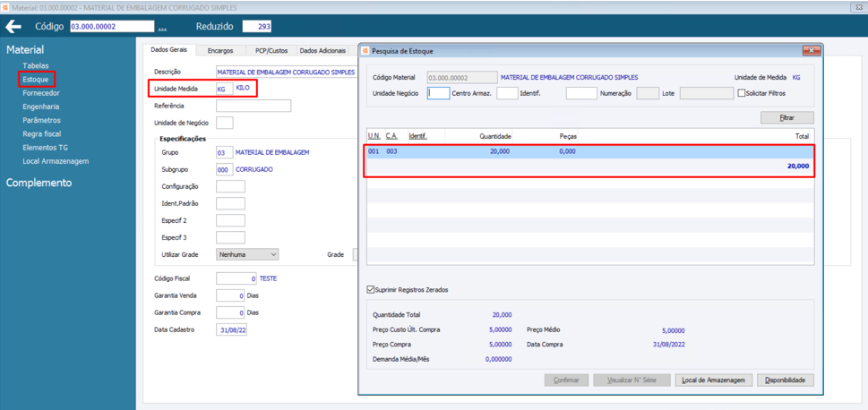Open Elementos TG in the sidebar
The height and width of the screenshot is (410, 868).
coord(45,148)
